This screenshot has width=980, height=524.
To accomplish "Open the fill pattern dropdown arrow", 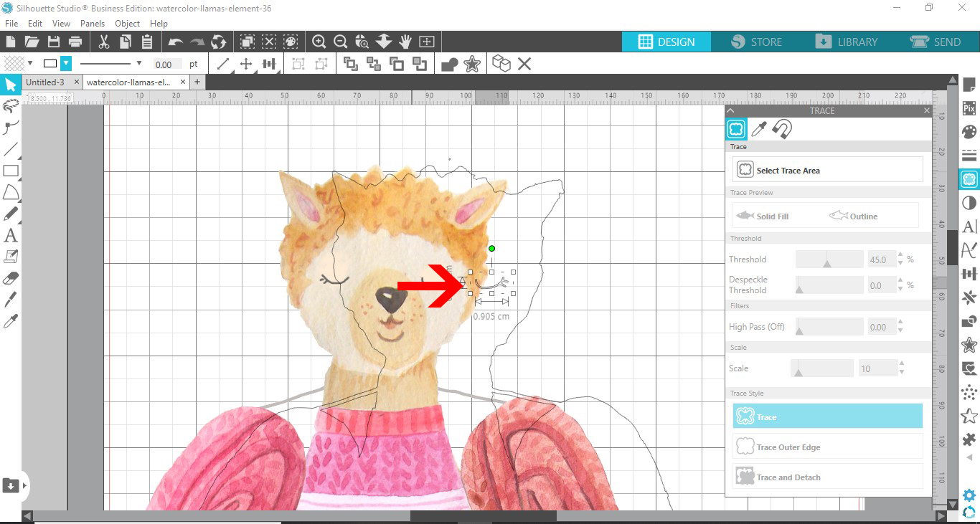I will (30, 64).
